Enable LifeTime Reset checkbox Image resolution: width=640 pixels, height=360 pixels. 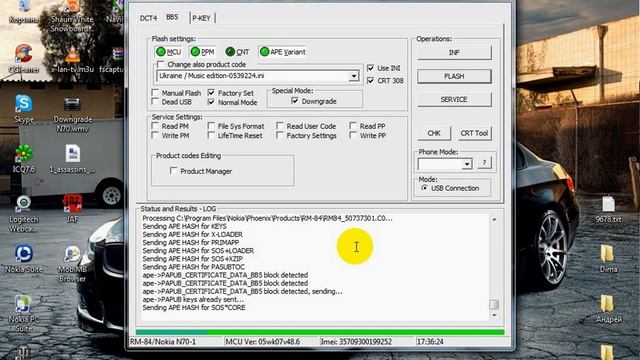211,135
